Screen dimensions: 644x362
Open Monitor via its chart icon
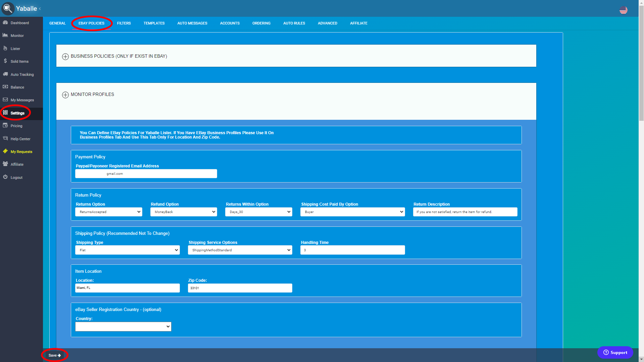coord(5,35)
